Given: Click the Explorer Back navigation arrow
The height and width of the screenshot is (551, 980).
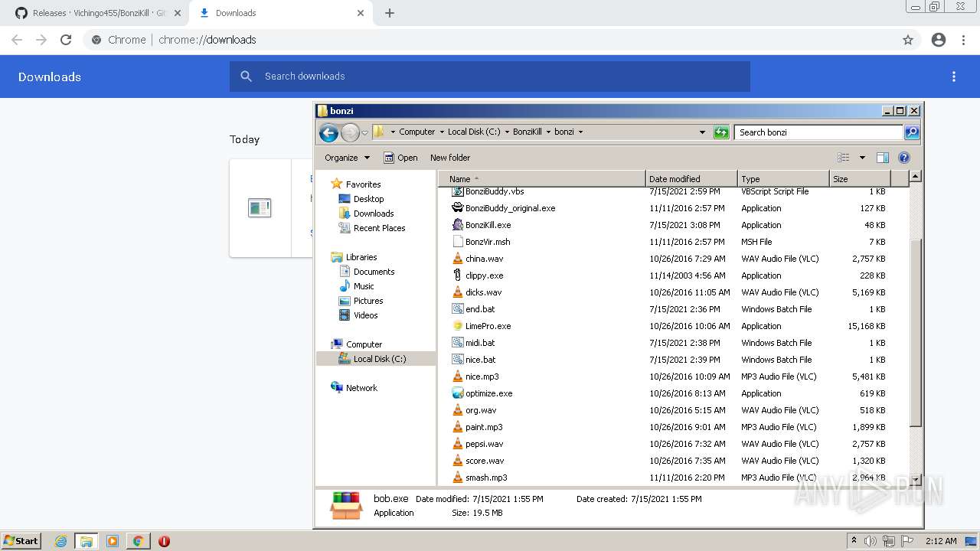Looking at the screenshot, I should [329, 132].
